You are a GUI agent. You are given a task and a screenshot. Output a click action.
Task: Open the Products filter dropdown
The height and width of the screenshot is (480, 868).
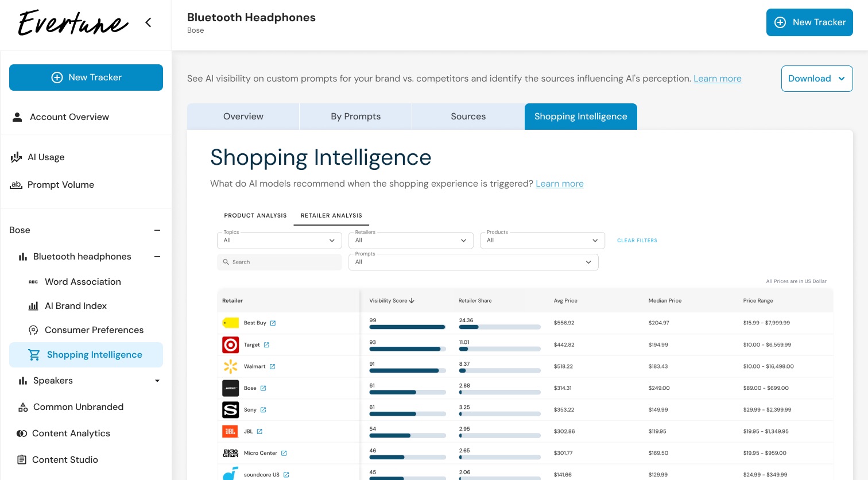pos(542,241)
